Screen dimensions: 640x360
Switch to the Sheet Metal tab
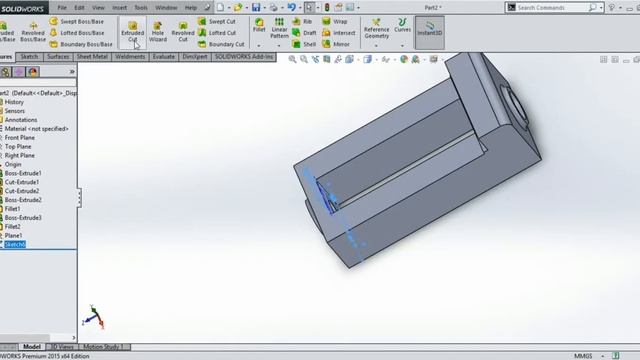(92, 57)
